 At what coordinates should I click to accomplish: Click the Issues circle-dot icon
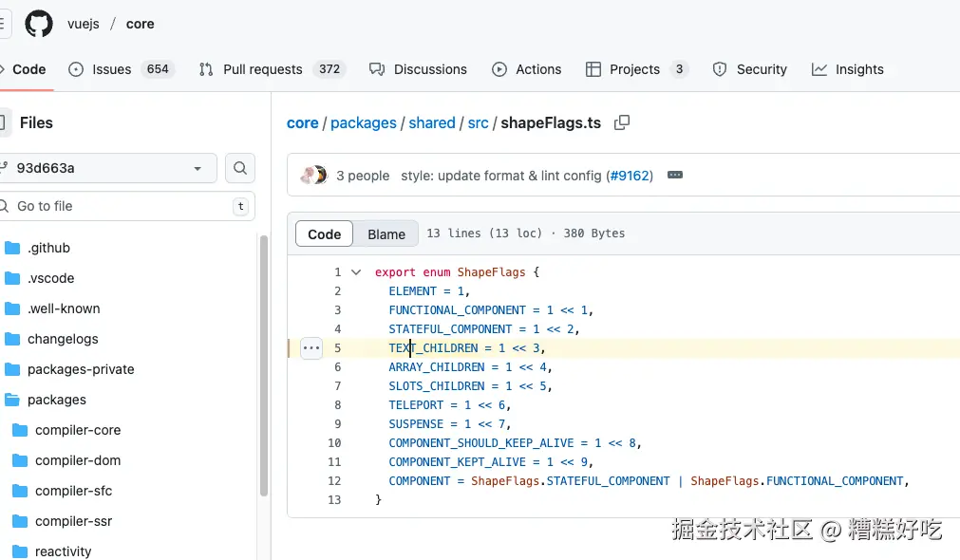tap(76, 69)
